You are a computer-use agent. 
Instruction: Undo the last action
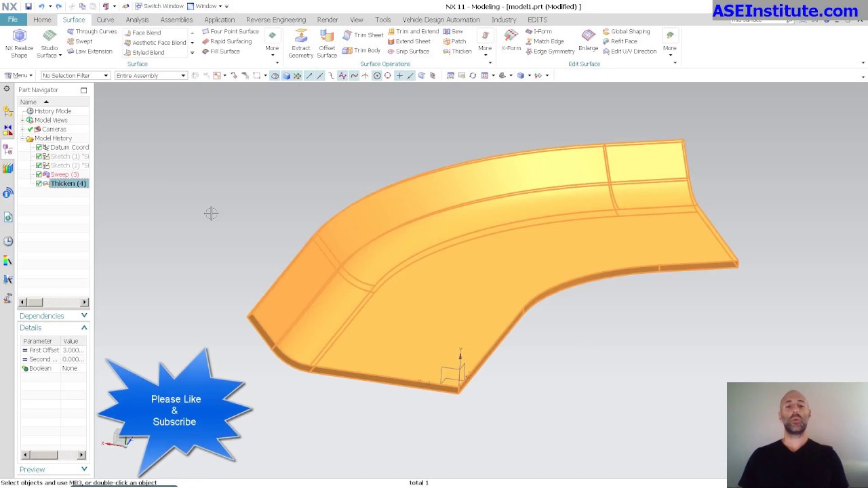point(41,6)
